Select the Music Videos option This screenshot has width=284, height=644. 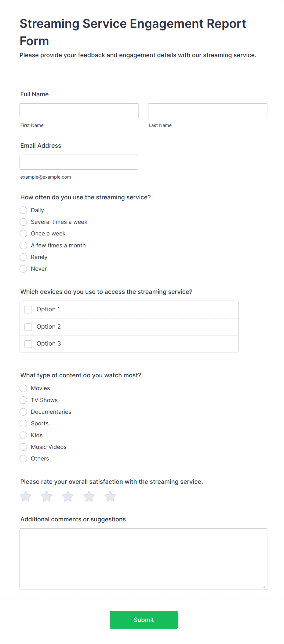(x=24, y=447)
